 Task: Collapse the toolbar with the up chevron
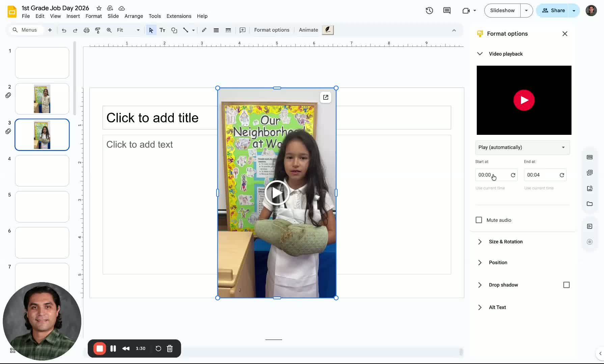(x=454, y=30)
